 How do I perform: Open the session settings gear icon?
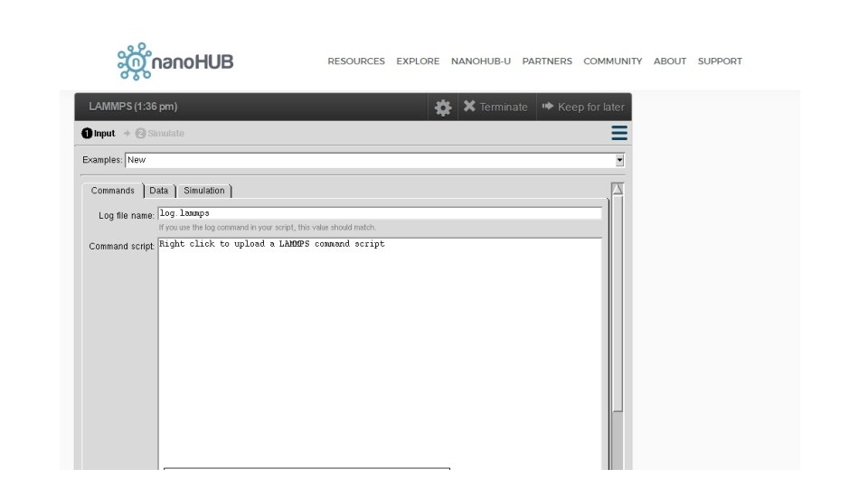point(443,108)
